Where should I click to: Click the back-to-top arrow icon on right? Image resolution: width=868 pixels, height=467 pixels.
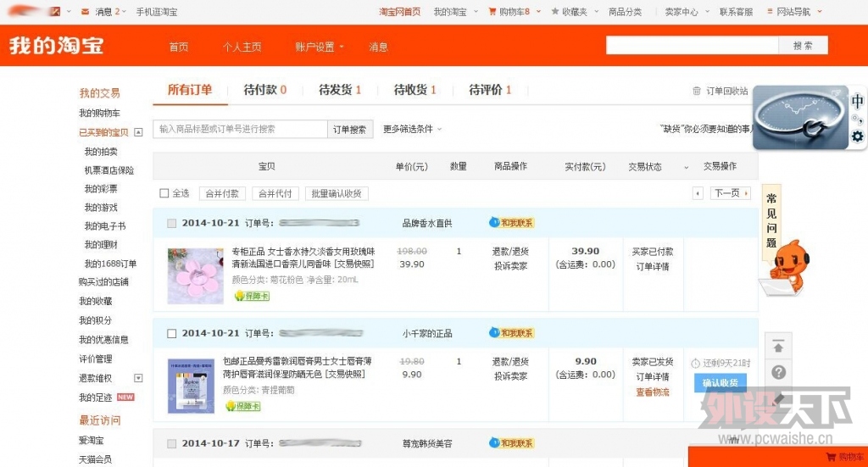pyautogui.click(x=778, y=347)
